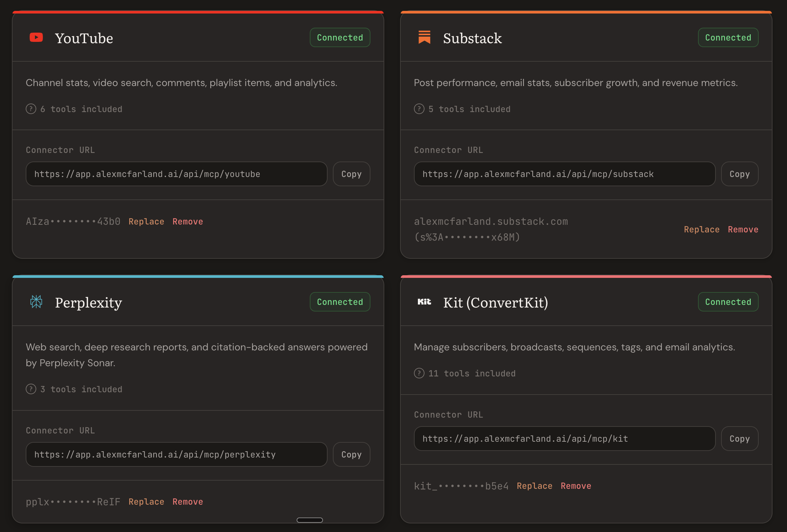Click the Connected badge on YouTube
Image resolution: width=787 pixels, height=532 pixels.
tap(340, 37)
